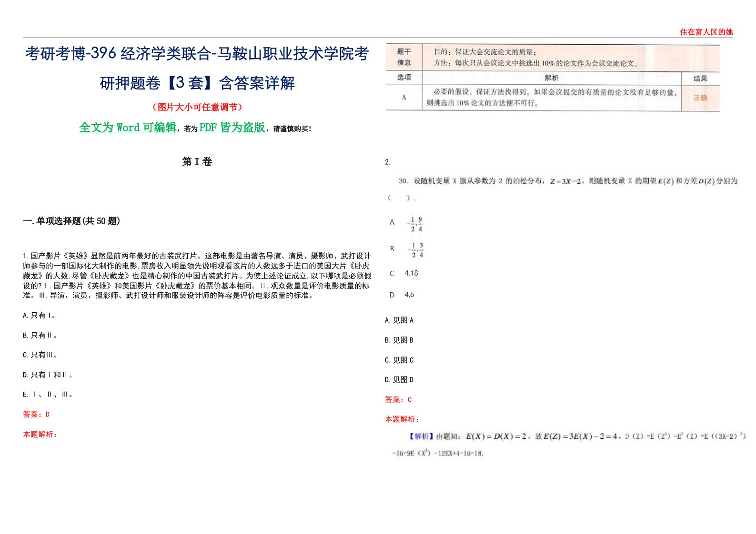Click the question 1 text about 《英雄》
756x534 pixels.
point(197,276)
